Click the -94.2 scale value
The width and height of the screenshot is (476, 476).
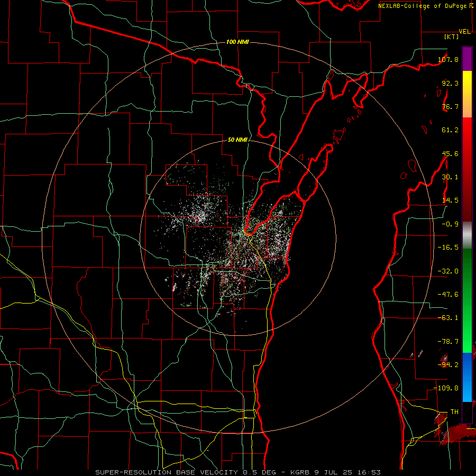[448, 365]
